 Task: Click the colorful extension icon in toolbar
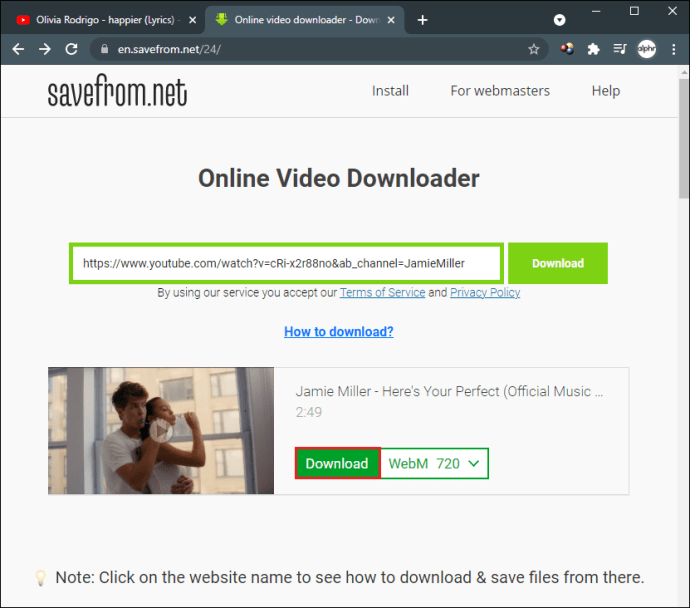567,49
